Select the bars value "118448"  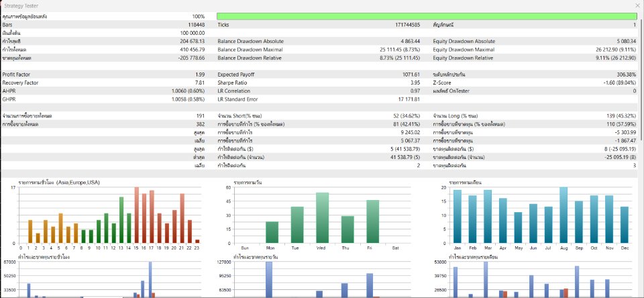coord(197,25)
